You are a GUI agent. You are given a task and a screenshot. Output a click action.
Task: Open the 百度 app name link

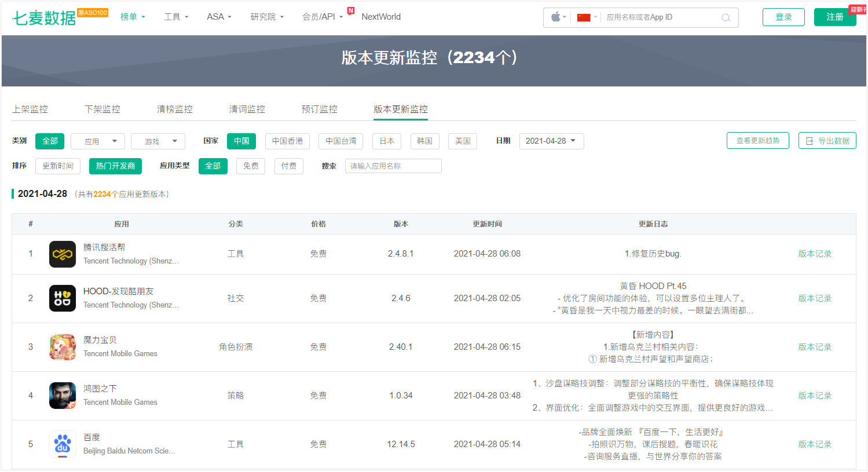pyautogui.click(x=91, y=437)
